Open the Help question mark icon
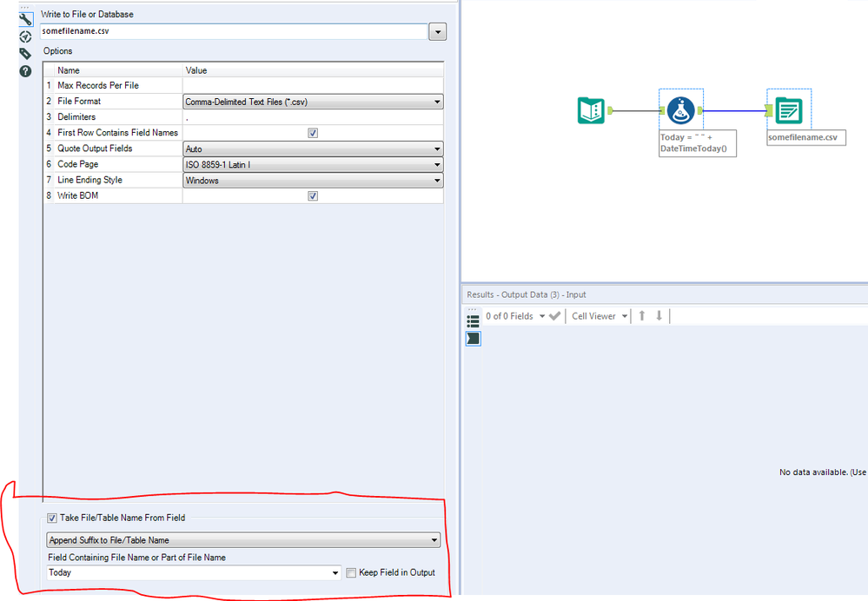Viewport: 868px width, 601px height. (25, 71)
